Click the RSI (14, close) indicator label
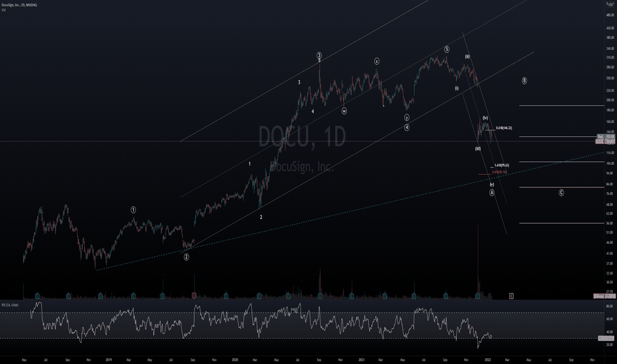 click(x=10, y=305)
